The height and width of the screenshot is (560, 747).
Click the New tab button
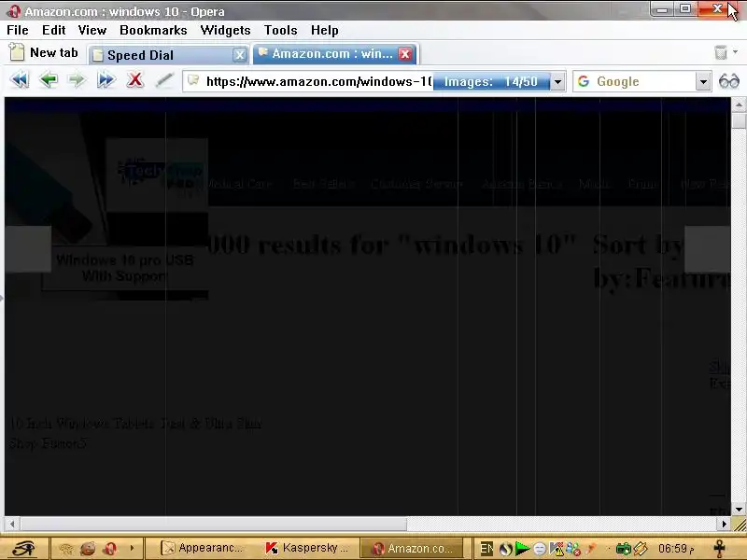[43, 52]
